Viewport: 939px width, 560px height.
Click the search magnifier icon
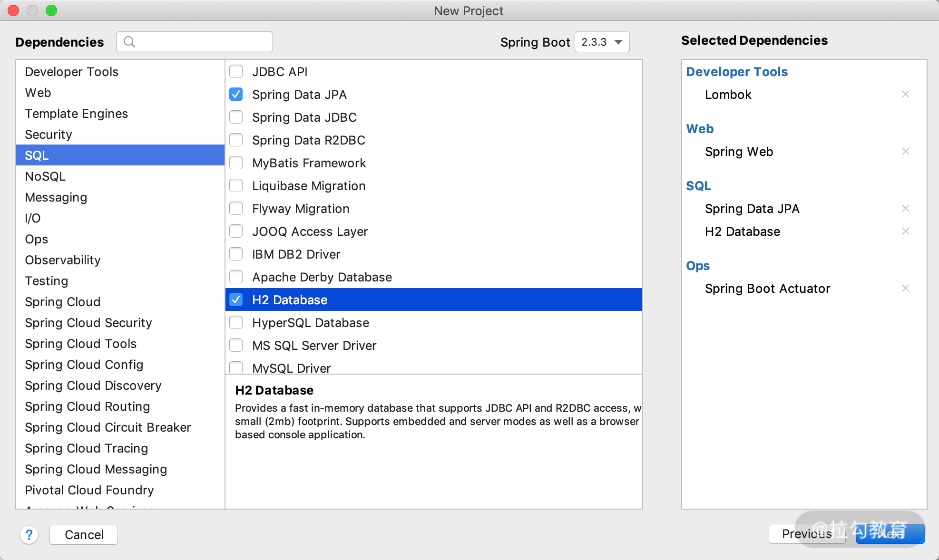point(129,42)
